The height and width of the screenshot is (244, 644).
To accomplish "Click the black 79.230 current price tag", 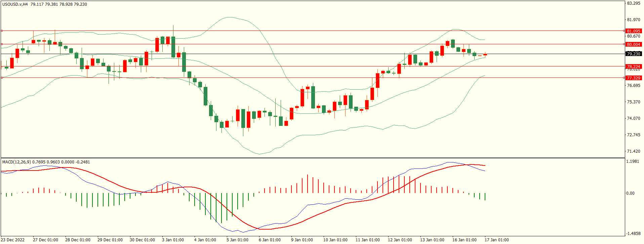I will (633, 54).
